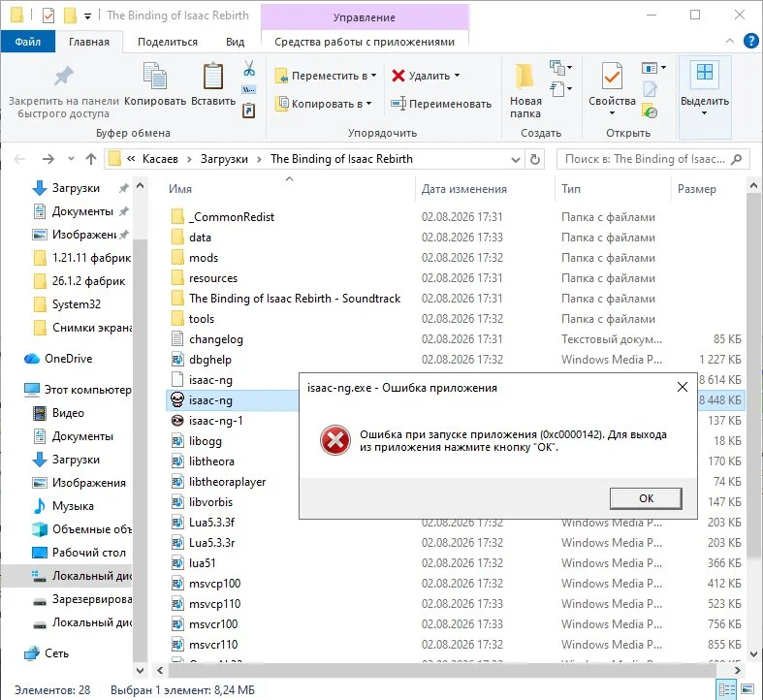Create a new folder with Новая папка

(x=525, y=91)
